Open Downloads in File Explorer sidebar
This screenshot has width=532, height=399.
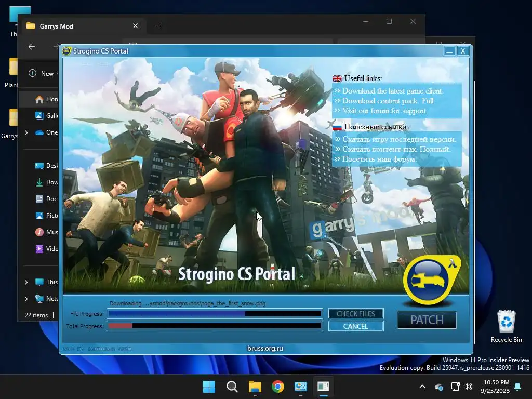[46, 182]
